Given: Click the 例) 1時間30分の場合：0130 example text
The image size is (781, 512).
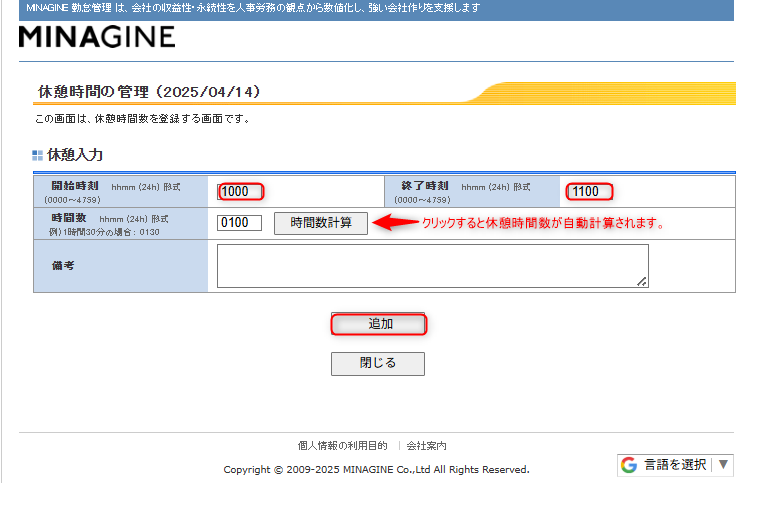Looking at the screenshot, I should [104, 232].
